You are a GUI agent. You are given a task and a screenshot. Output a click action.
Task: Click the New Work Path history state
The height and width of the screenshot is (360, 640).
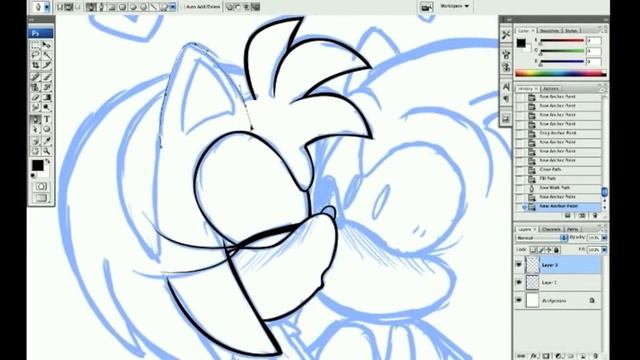click(x=558, y=188)
